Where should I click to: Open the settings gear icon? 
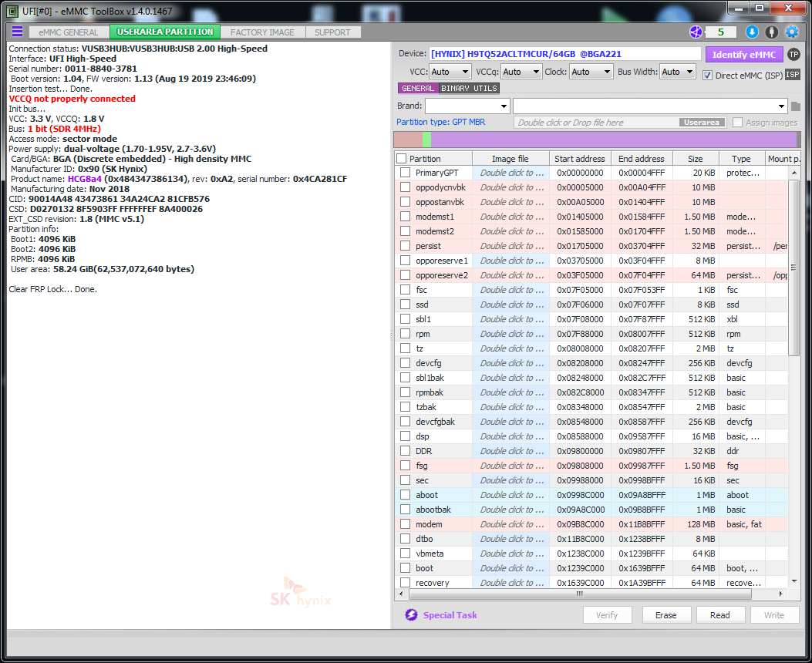click(791, 32)
